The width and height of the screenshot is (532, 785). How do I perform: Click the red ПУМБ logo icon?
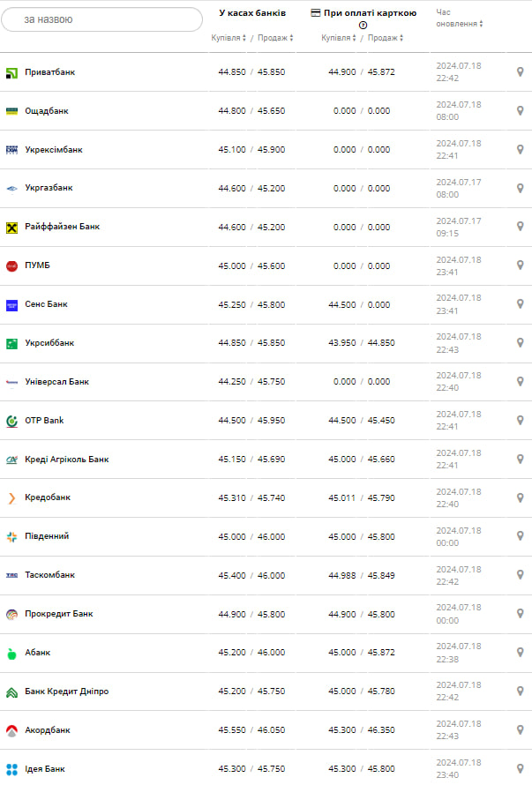pos(11,265)
